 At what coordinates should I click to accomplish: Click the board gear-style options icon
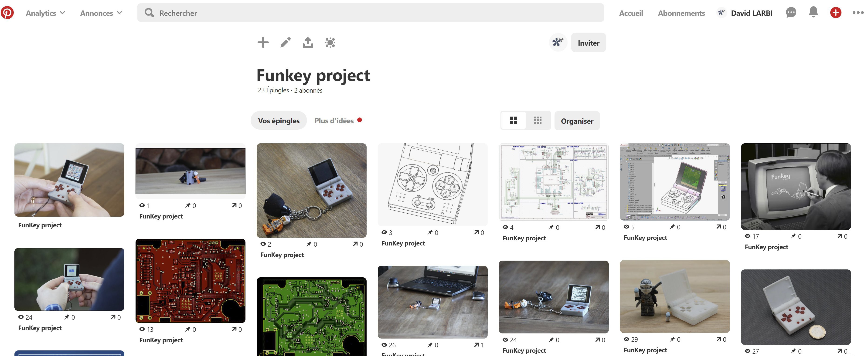coord(330,42)
